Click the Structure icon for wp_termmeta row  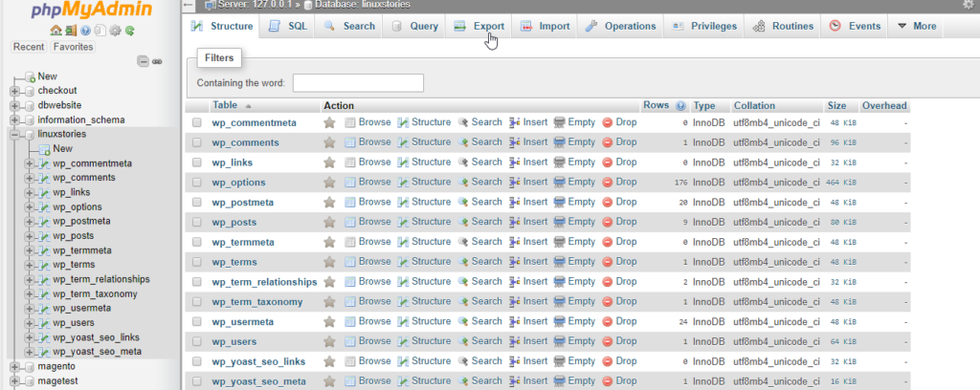click(x=403, y=242)
